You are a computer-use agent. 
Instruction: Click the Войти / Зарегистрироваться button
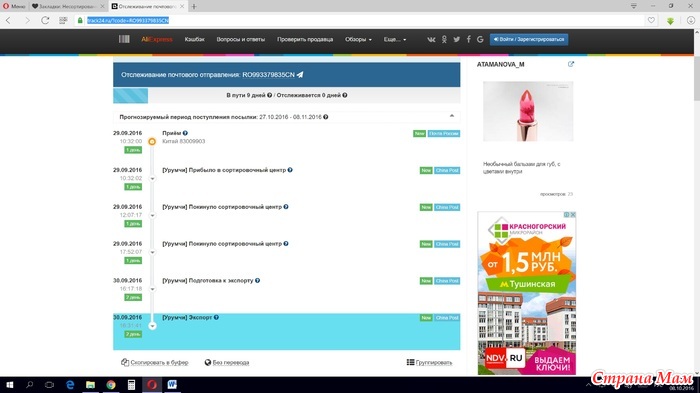click(529, 39)
